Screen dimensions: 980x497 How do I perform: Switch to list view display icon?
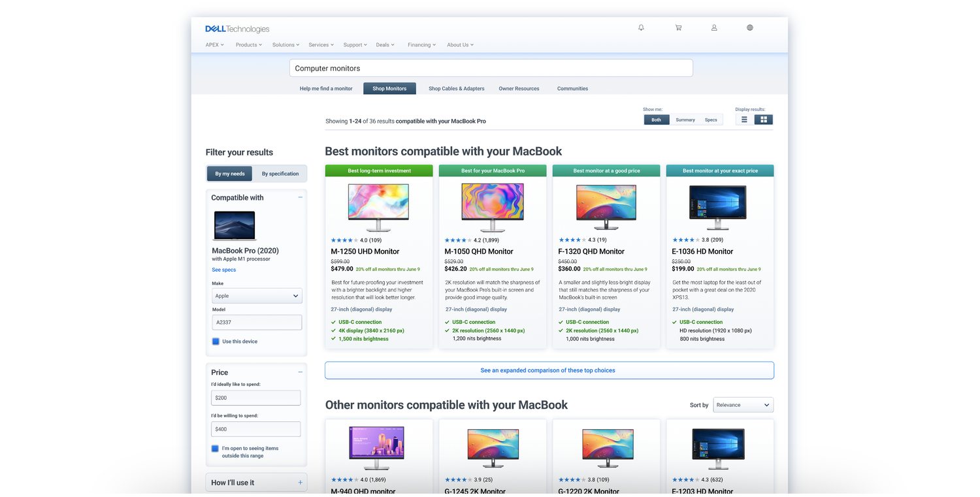tap(744, 120)
